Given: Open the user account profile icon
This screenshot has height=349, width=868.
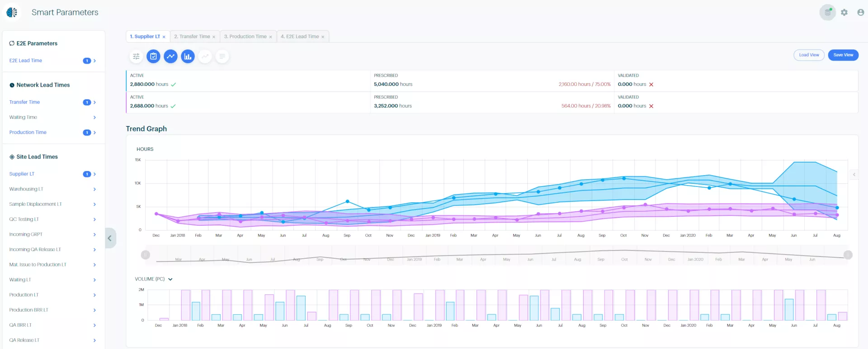Looking at the screenshot, I should pos(861,12).
